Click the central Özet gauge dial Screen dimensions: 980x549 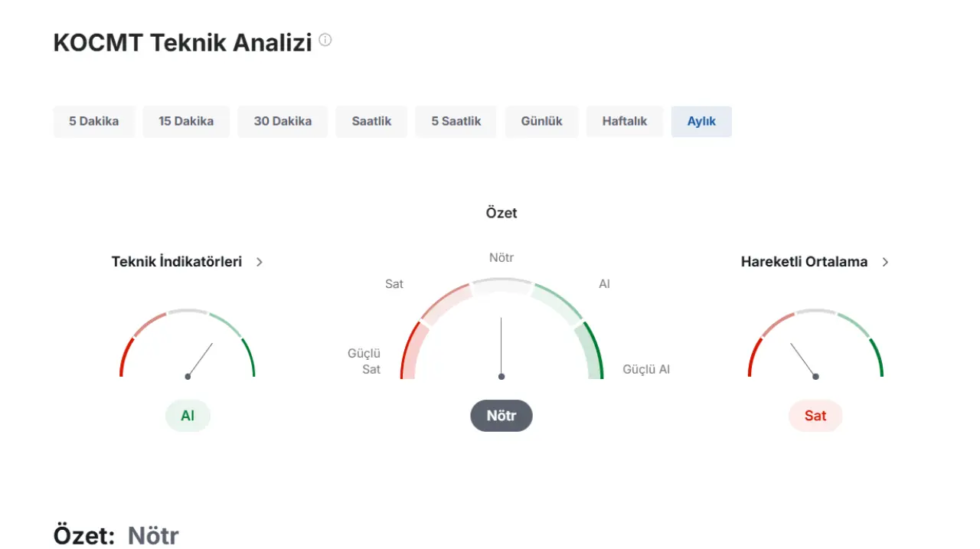tap(501, 337)
